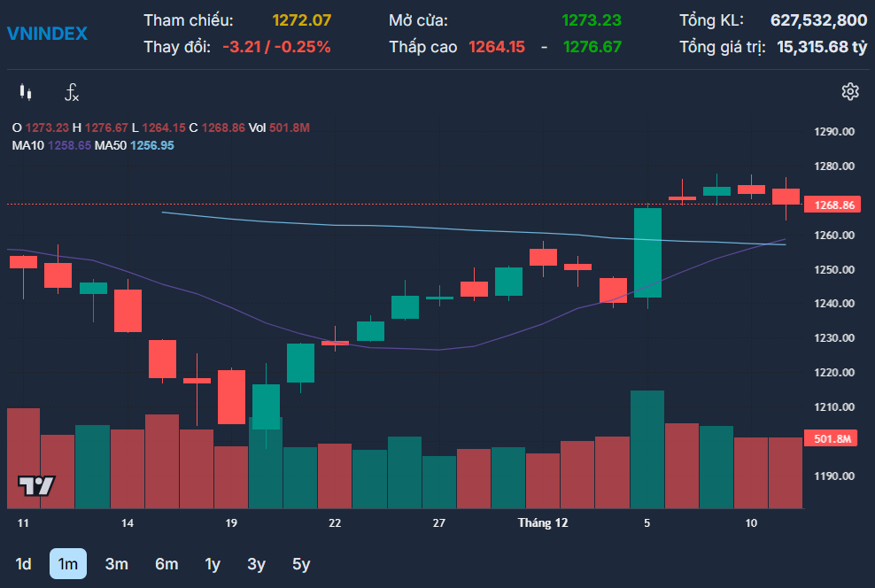Choose the 1y time range
The width and height of the screenshot is (875, 588).
pyautogui.click(x=213, y=563)
